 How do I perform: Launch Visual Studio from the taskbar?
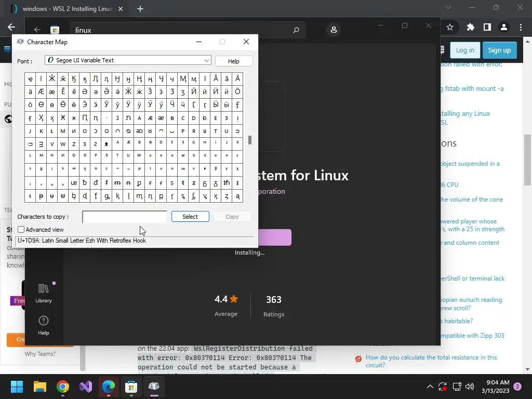coord(86,387)
